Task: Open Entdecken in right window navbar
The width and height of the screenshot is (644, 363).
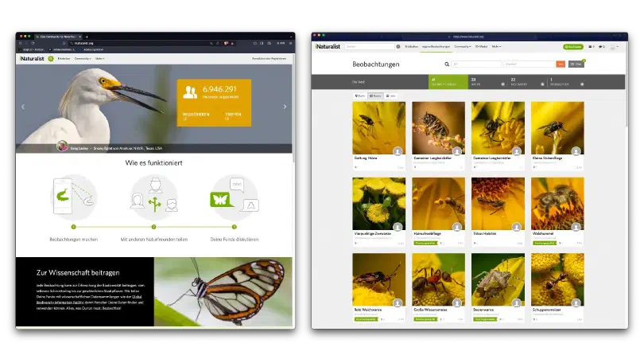Action: pyautogui.click(x=412, y=47)
